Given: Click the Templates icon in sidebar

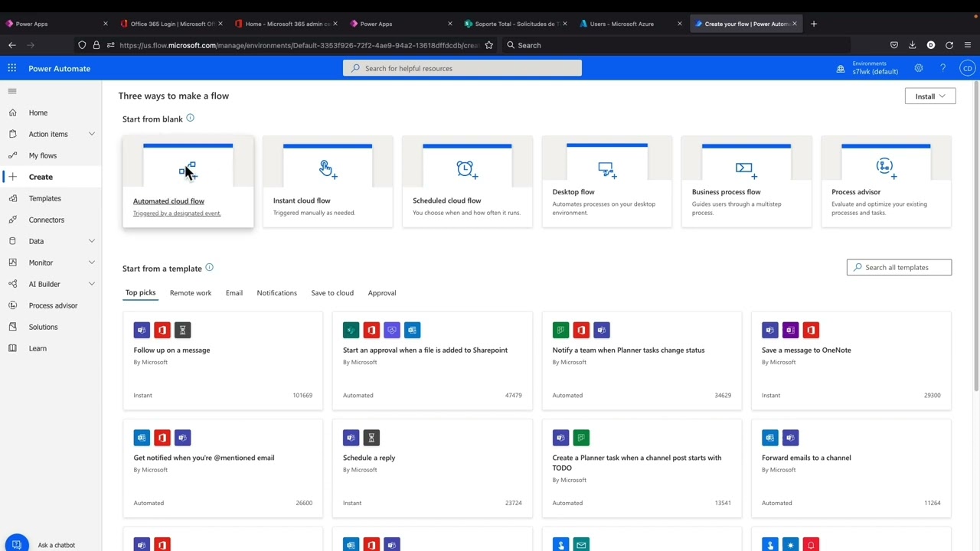Looking at the screenshot, I should 12,198.
